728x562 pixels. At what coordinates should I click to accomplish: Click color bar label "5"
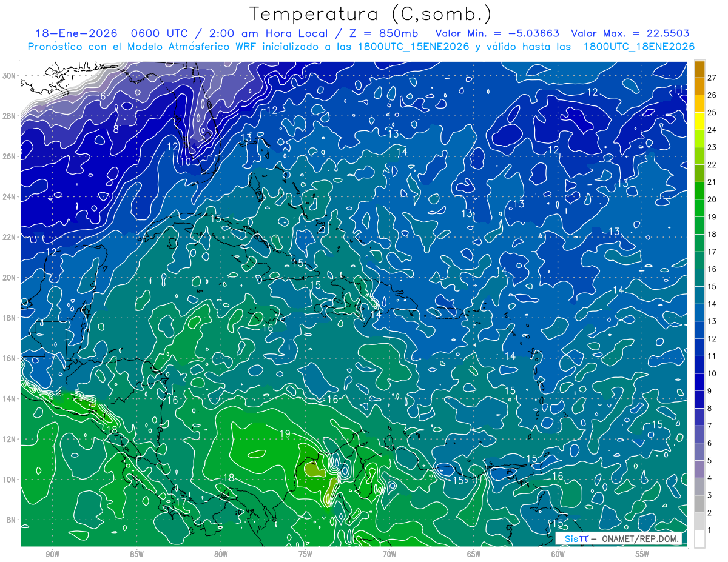coord(710,461)
